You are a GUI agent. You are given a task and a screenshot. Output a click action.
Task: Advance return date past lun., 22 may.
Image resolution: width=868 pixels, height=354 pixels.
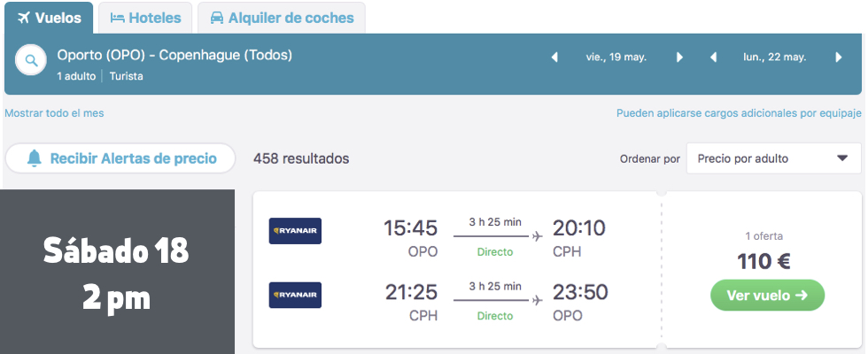838,58
